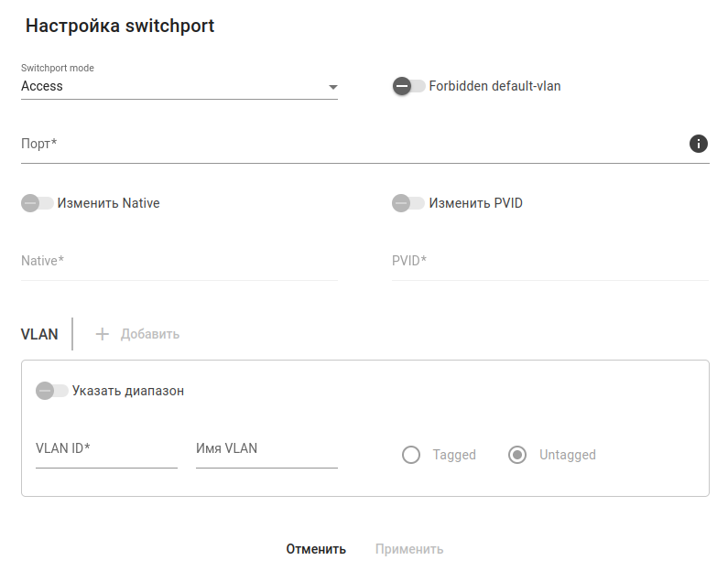Enable the Изменить PVID switch
The image size is (728, 571).
coord(408,203)
